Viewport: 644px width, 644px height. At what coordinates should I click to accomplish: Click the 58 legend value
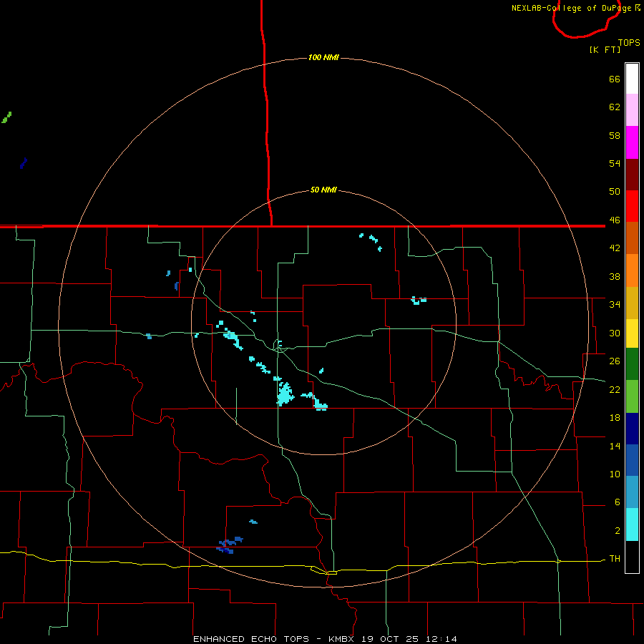(x=615, y=135)
